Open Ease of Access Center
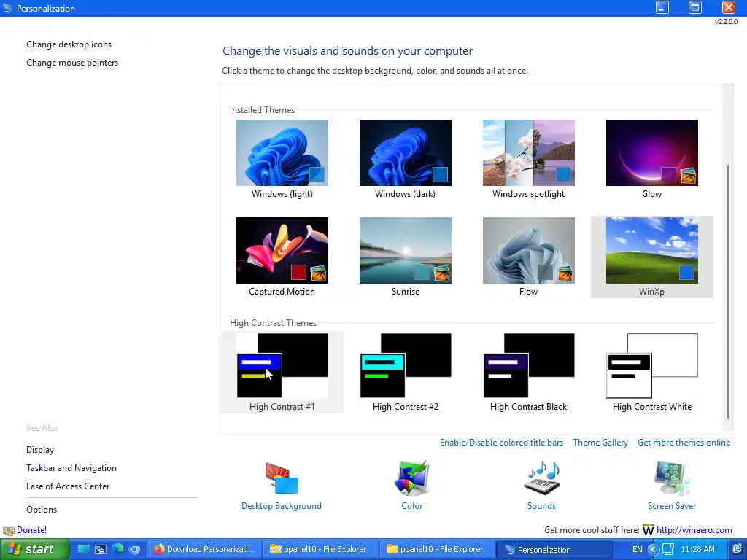This screenshot has height=560, width=747. click(x=68, y=486)
